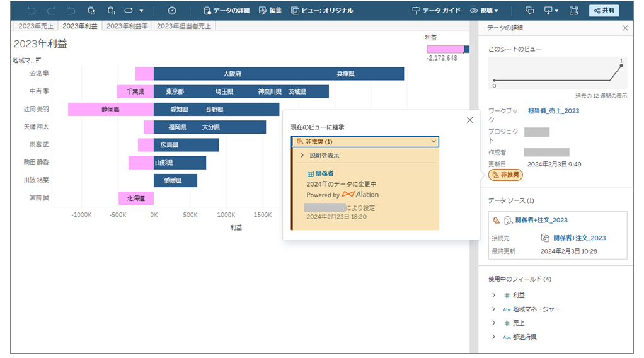644x358 pixels.
Task: Open the 視聴 dropdown
Action: tap(484, 11)
